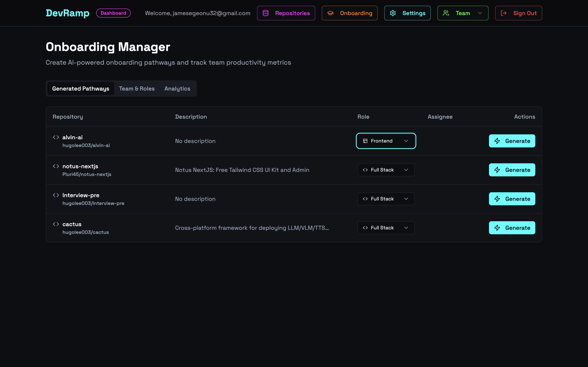Select the Generated Pathways tab

[x=80, y=88]
